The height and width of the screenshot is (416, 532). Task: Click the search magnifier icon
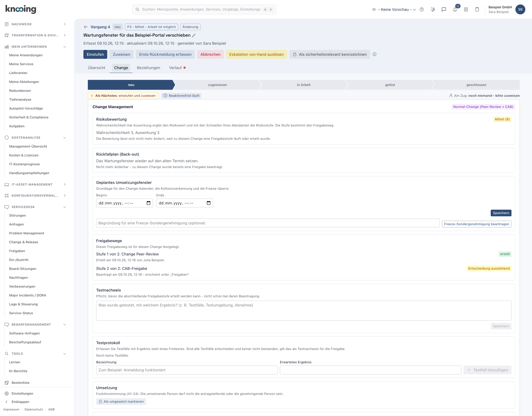click(x=137, y=10)
